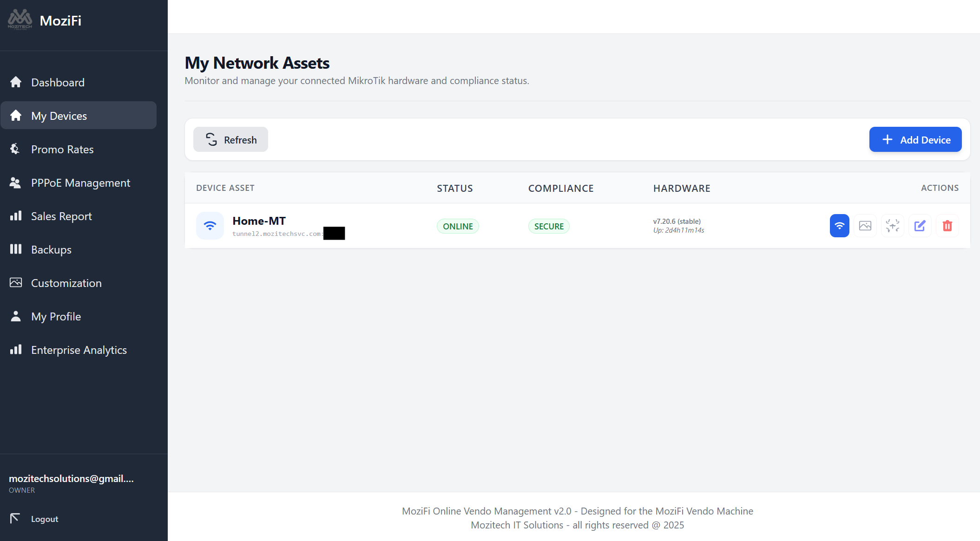Image resolution: width=980 pixels, height=541 pixels.
Task: Click the uptime 2d4h11m14s text
Action: pyautogui.click(x=679, y=230)
